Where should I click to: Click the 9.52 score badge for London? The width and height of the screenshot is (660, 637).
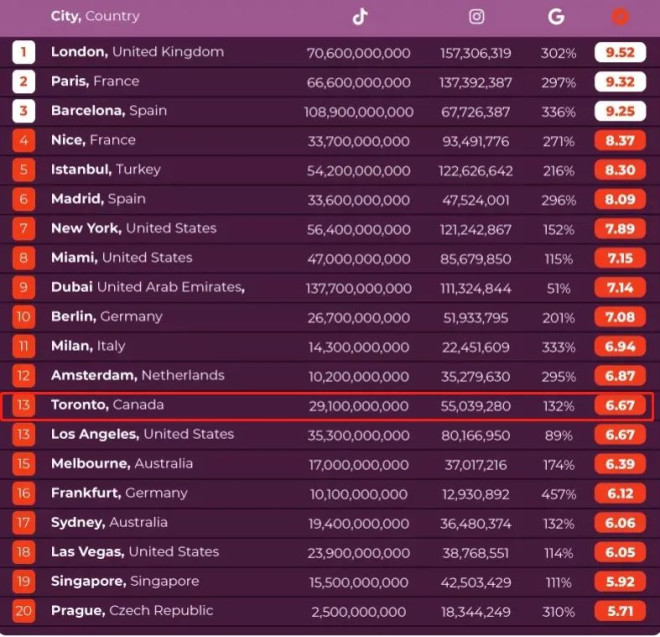(620, 52)
